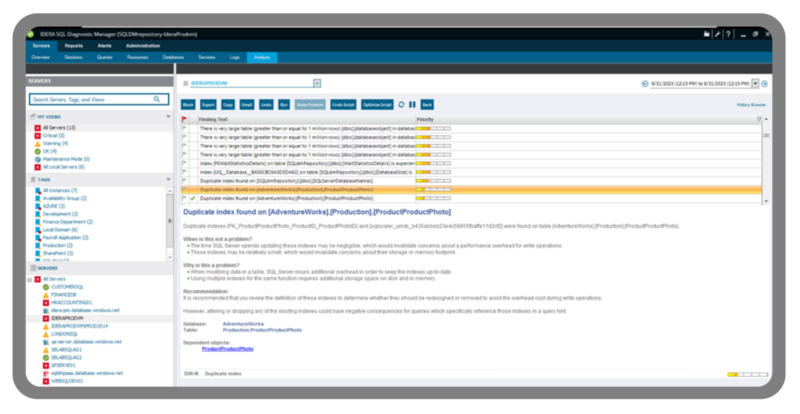
Task: Open the IDERAPRODVM server dropdown
Action: pos(317,84)
